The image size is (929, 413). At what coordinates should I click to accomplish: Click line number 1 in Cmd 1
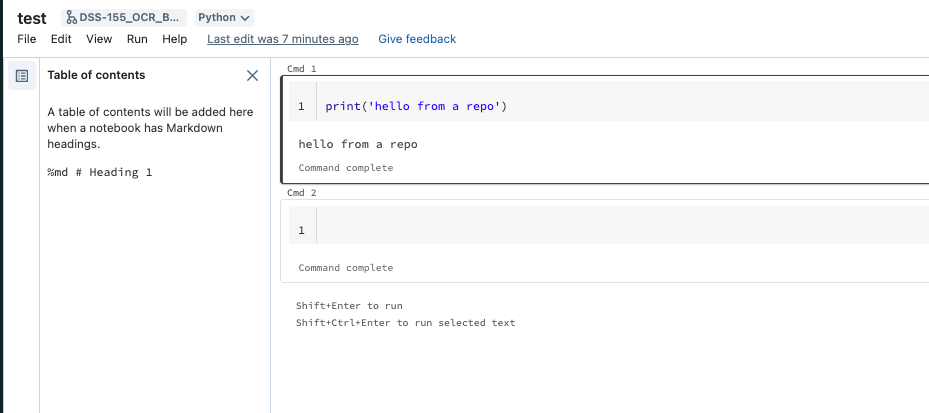tap(301, 107)
